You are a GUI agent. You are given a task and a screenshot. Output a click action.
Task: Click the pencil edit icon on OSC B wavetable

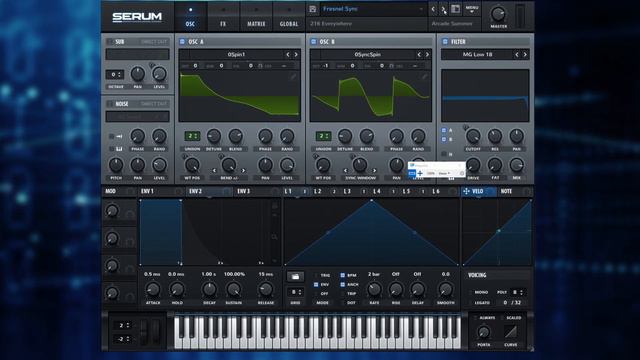tap(424, 76)
